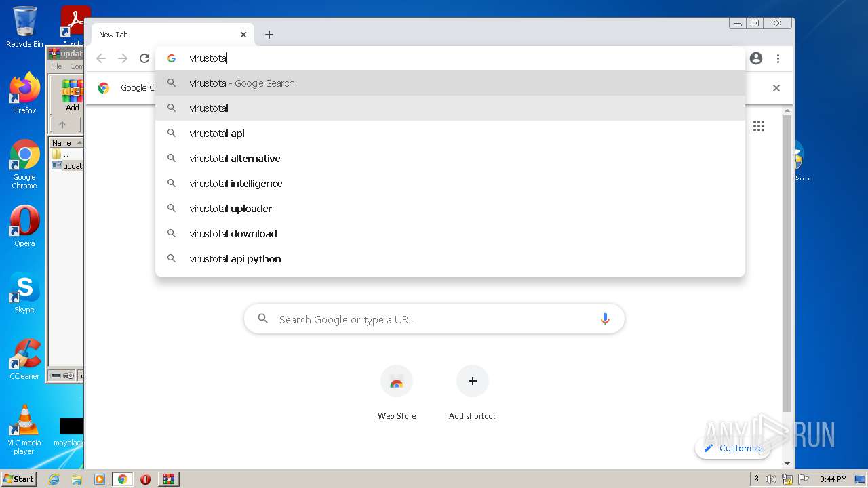Open a new Chrome tab
The height and width of the screenshot is (488, 868).
click(x=269, y=35)
